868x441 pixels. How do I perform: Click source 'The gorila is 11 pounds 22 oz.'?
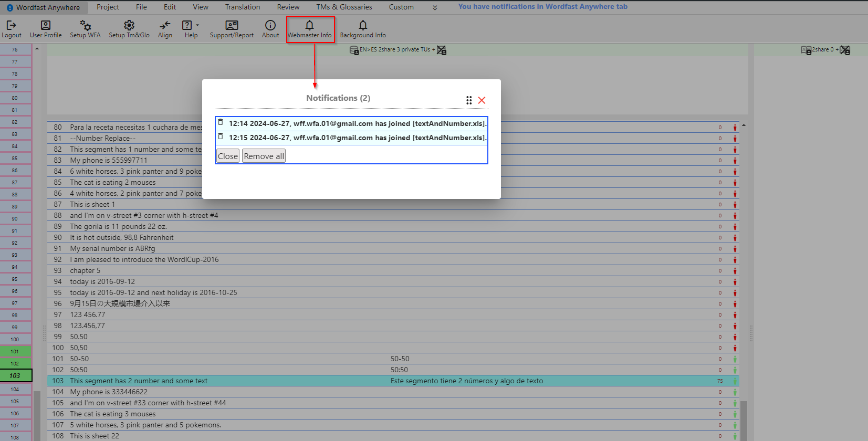pyautogui.click(x=118, y=226)
